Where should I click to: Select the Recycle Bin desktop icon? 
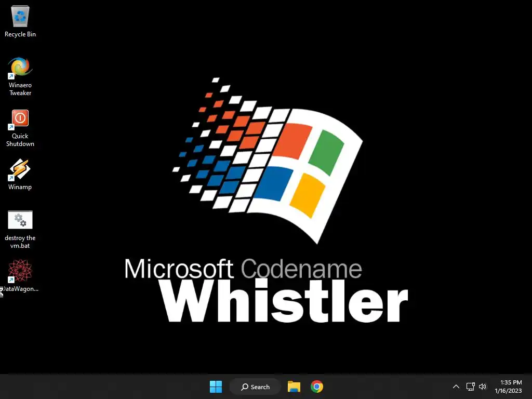20,21
